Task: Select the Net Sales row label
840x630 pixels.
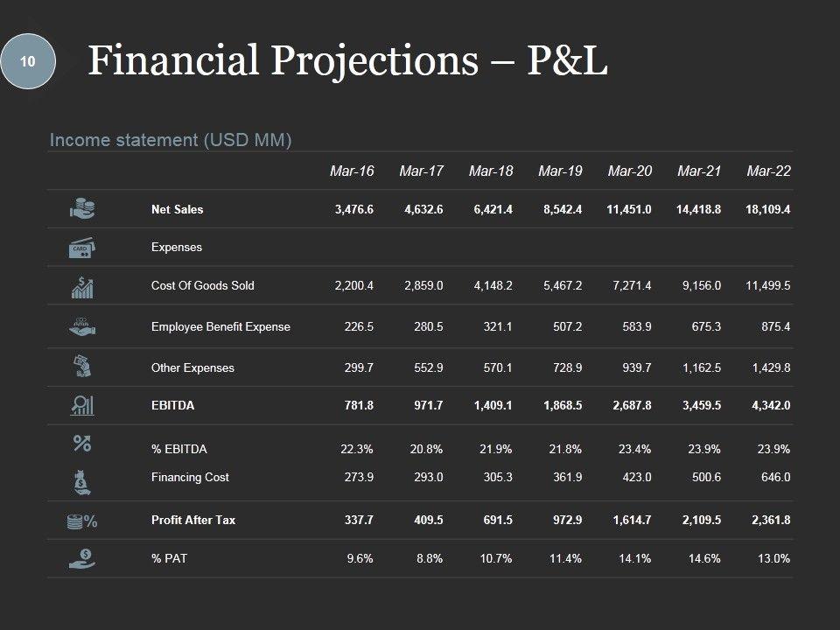Action: (177, 209)
